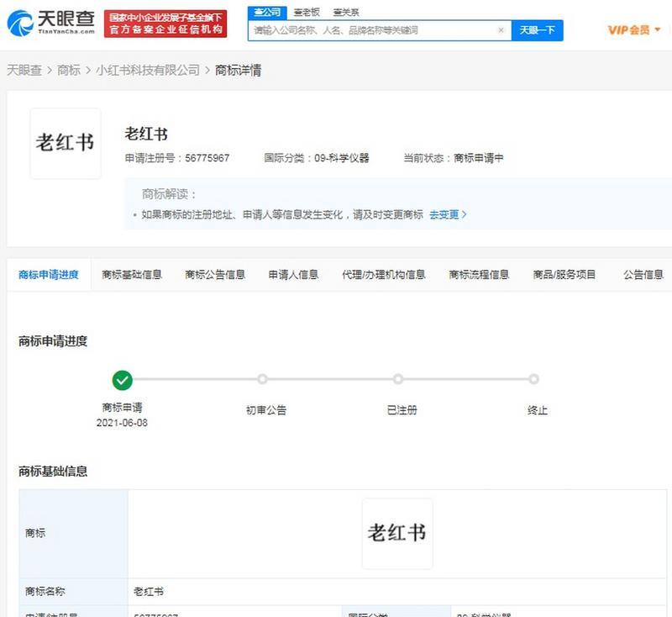Click the 天眼一下 search button
This screenshot has width=672, height=617.
point(537,30)
